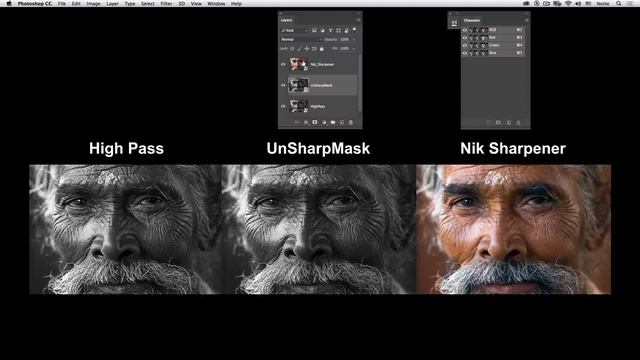
Task: Click the lock all padlock icon
Action: tap(322, 49)
